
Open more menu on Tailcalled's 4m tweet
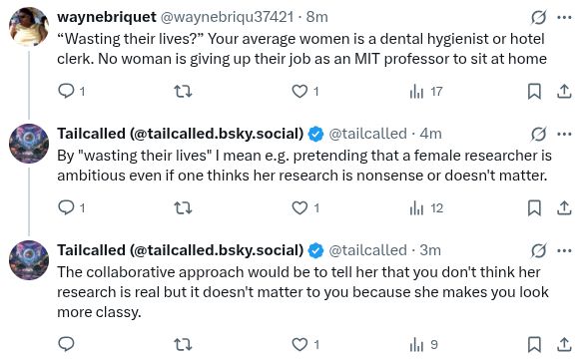click(x=564, y=134)
